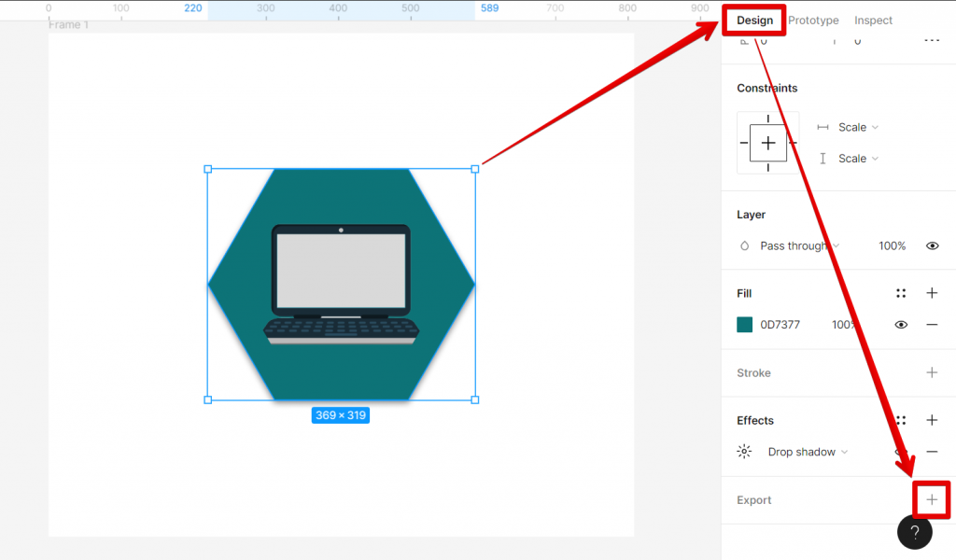Add a new effect with plus icon

tap(931, 420)
